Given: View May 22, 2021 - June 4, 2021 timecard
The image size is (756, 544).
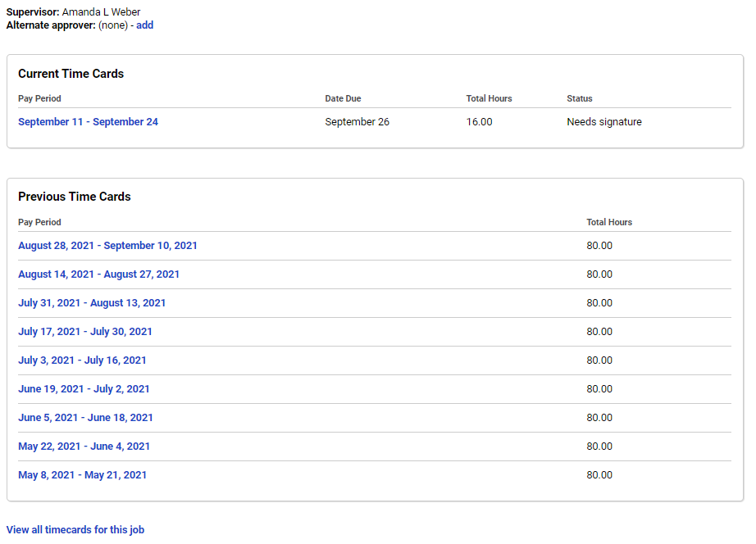Looking at the screenshot, I should 84,447.
